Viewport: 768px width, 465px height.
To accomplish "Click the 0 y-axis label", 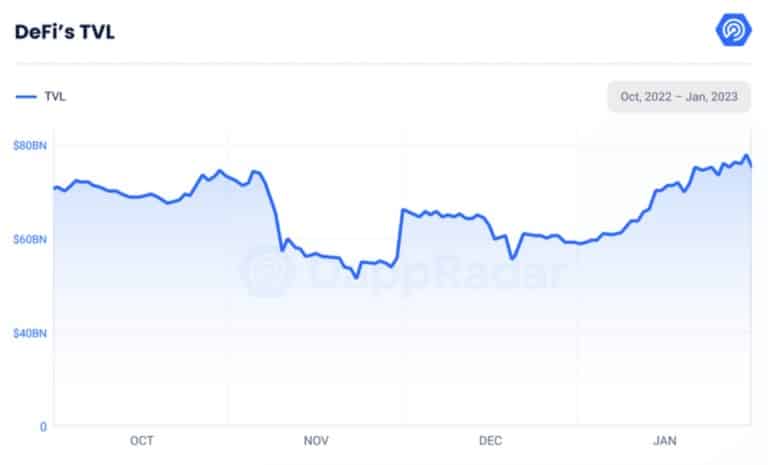I will [x=43, y=427].
